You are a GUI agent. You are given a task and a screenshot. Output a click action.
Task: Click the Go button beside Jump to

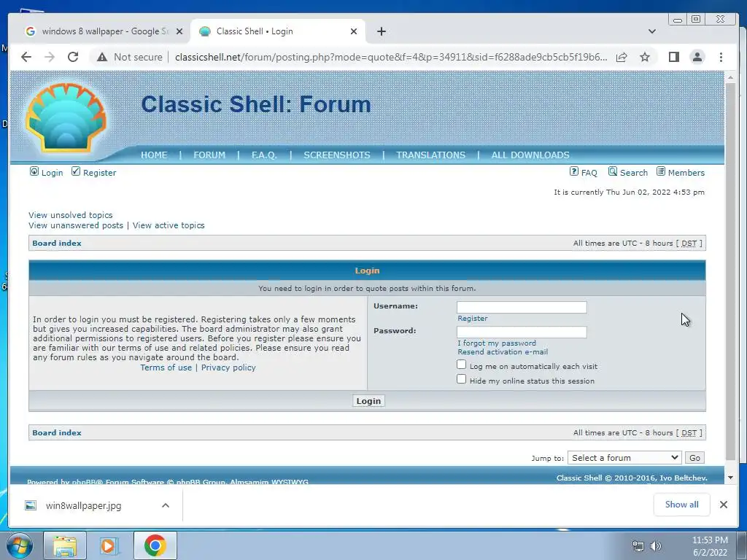pyautogui.click(x=694, y=458)
